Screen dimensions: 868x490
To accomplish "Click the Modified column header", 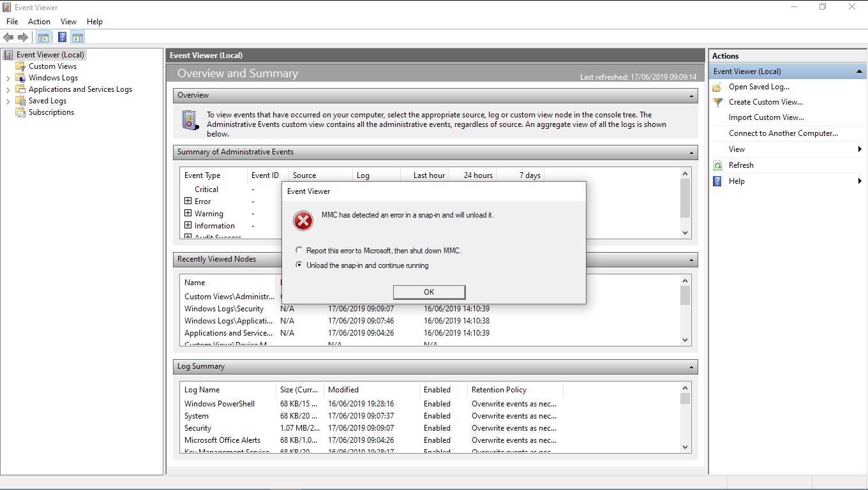I will click(x=372, y=390).
